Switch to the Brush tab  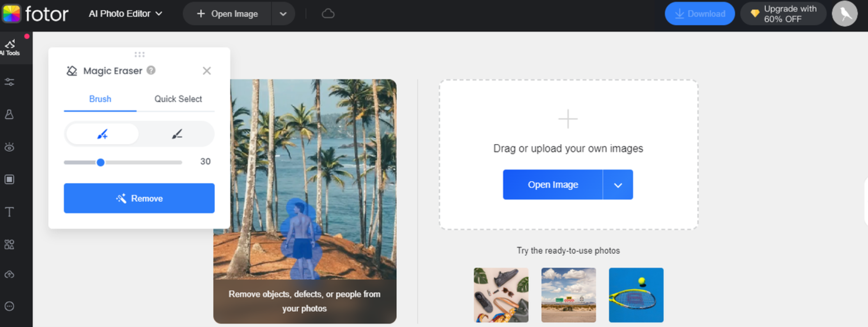[x=100, y=99]
